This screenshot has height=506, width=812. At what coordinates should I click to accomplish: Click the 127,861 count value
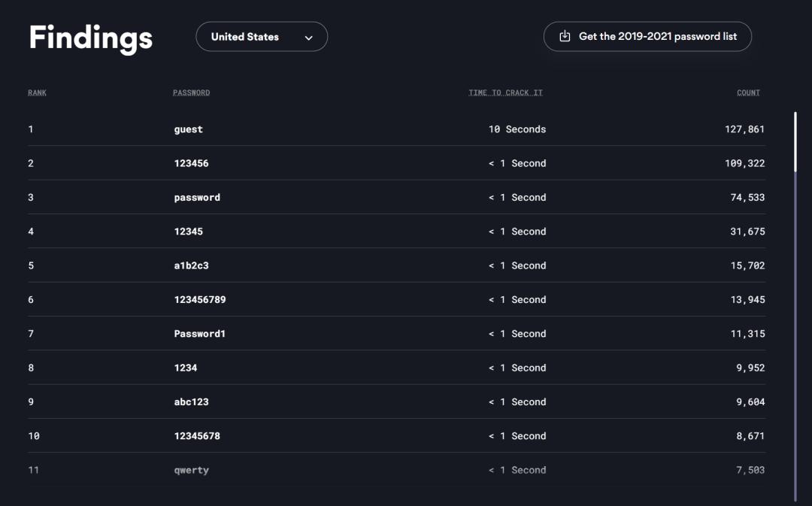[x=744, y=129]
